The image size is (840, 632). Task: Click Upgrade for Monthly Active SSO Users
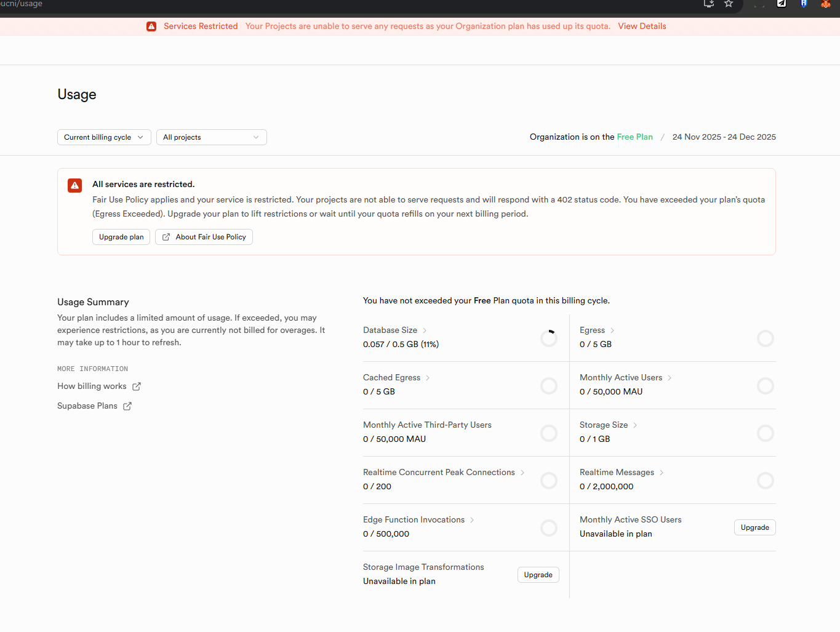coord(754,527)
